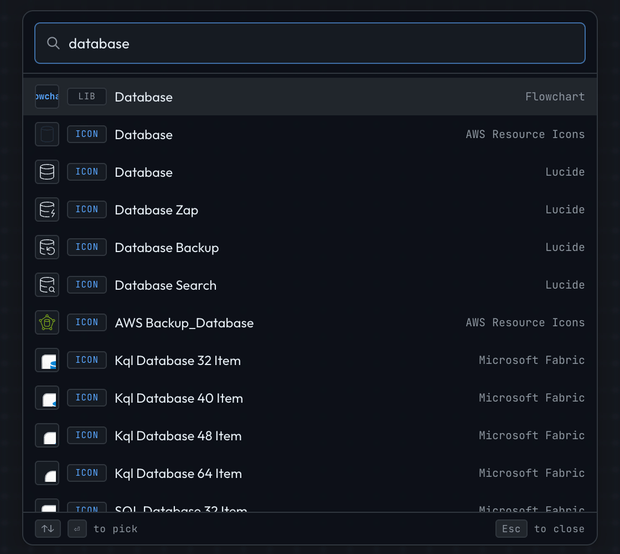Select the Flowchart Database library result
This screenshot has width=620, height=554.
(x=310, y=96)
